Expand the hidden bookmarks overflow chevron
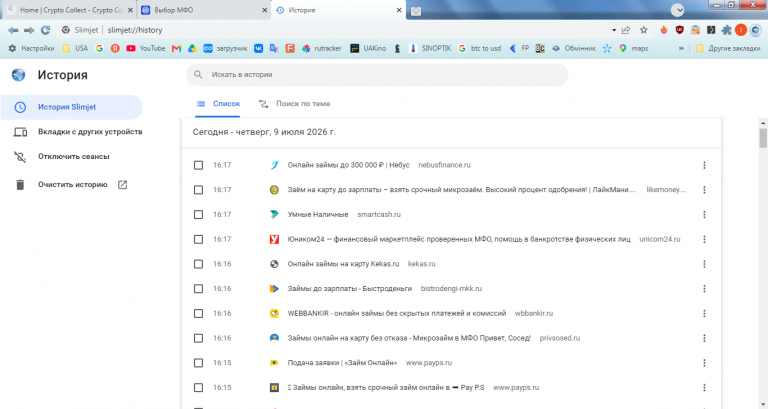Image resolution: width=768 pixels, height=409 pixels. [681, 48]
